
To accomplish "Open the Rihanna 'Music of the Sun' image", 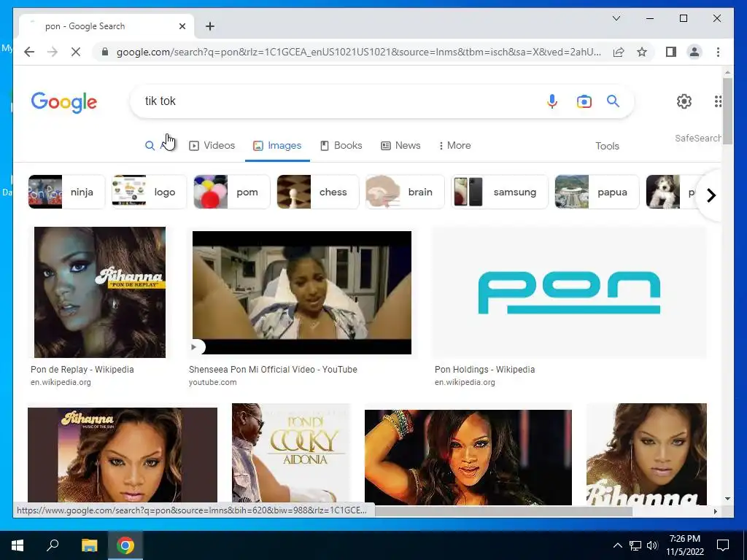I will click(x=123, y=455).
